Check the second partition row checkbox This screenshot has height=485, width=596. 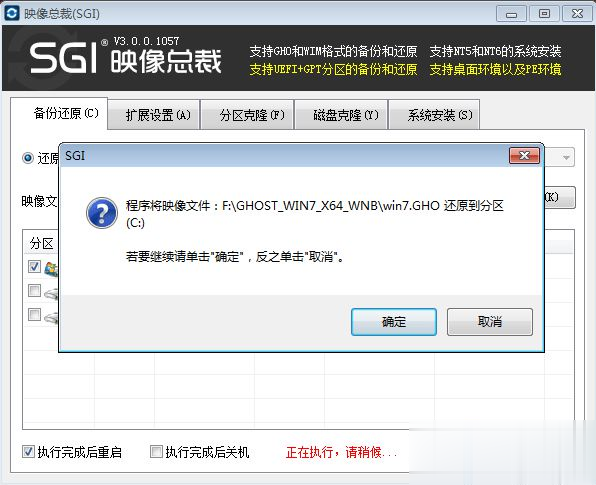point(34,290)
